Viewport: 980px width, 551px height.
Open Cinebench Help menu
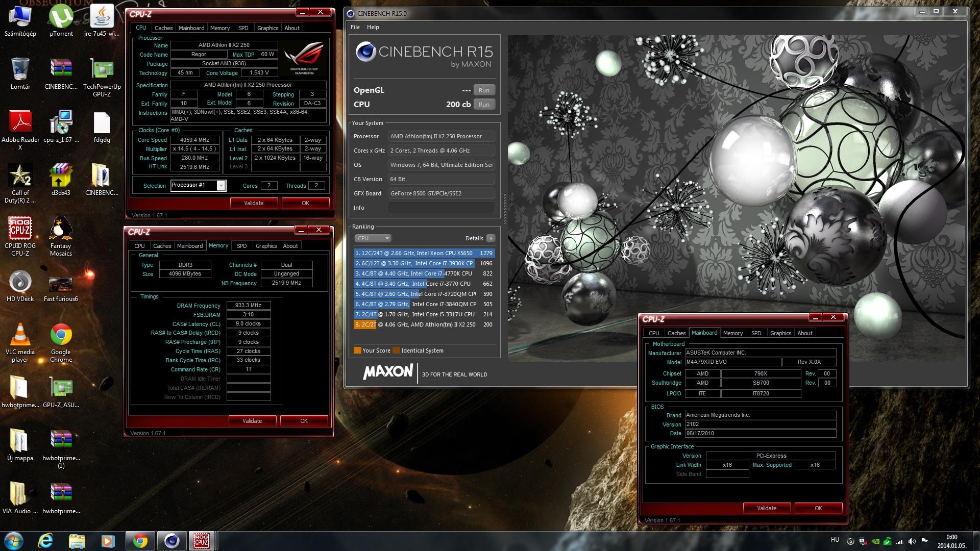click(x=373, y=27)
